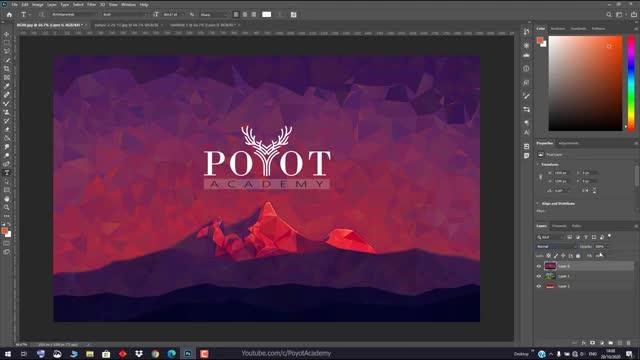The height and width of the screenshot is (360, 640).
Task: Switch to the Adjustments tab
Action: (569, 143)
